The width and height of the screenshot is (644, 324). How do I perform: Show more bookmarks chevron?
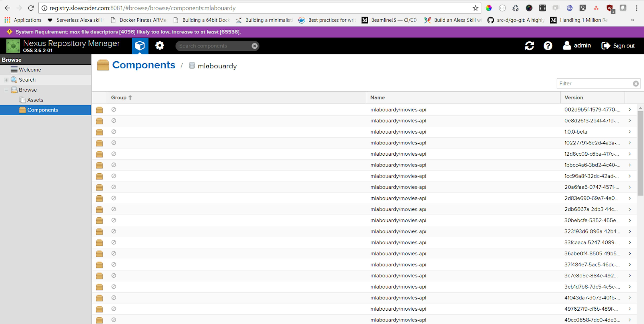pyautogui.click(x=632, y=20)
